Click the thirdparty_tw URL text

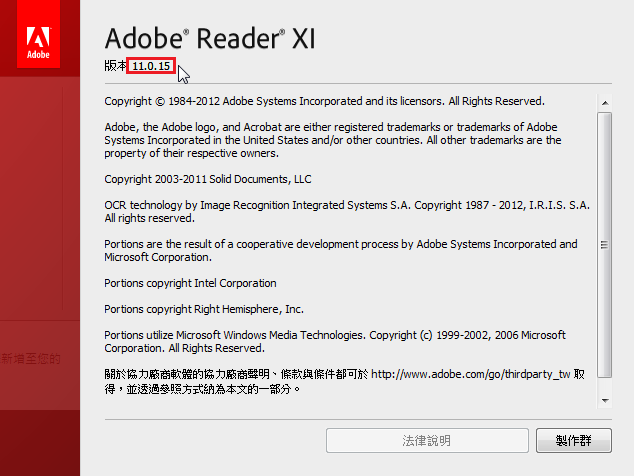click(x=471, y=374)
